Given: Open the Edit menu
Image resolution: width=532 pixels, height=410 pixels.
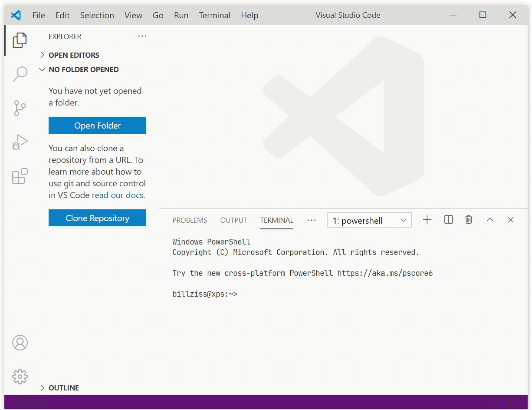Looking at the screenshot, I should click(x=62, y=15).
